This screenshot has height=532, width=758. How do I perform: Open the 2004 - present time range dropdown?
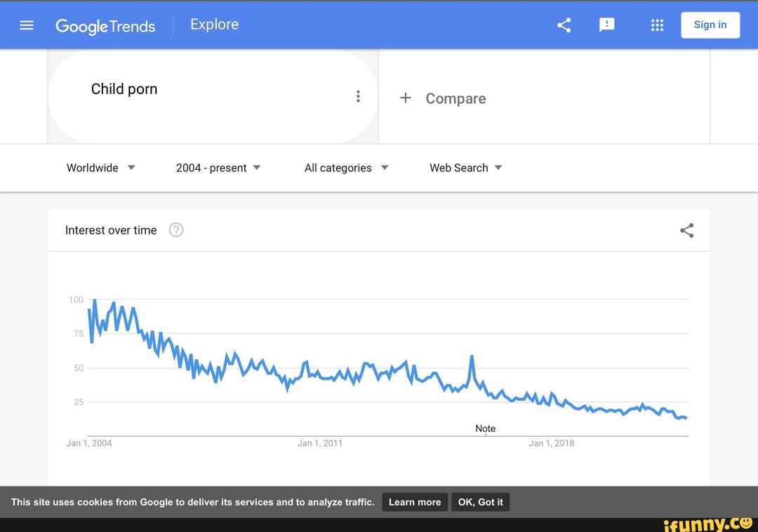(x=218, y=168)
